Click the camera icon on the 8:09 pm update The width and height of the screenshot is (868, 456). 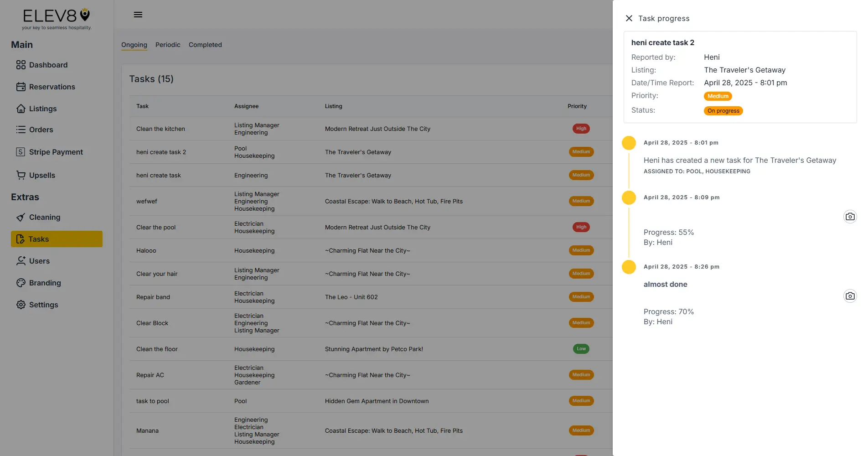[850, 216]
